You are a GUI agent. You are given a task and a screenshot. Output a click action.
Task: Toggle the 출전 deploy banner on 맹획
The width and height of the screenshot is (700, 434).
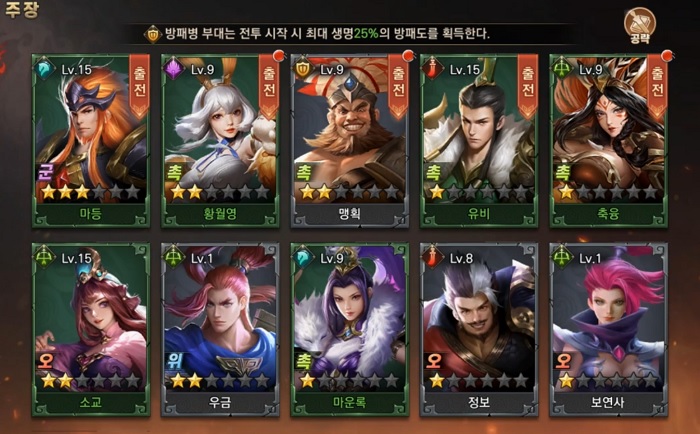click(x=398, y=86)
